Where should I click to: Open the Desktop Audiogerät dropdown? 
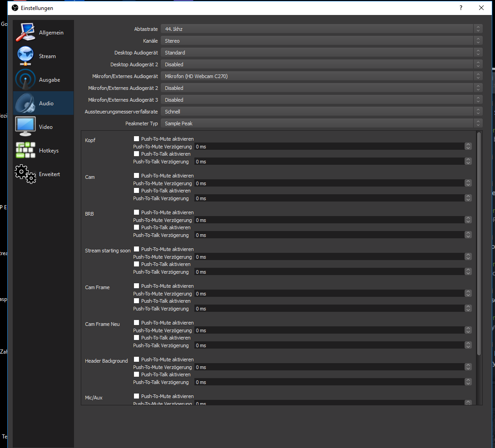pyautogui.click(x=322, y=52)
